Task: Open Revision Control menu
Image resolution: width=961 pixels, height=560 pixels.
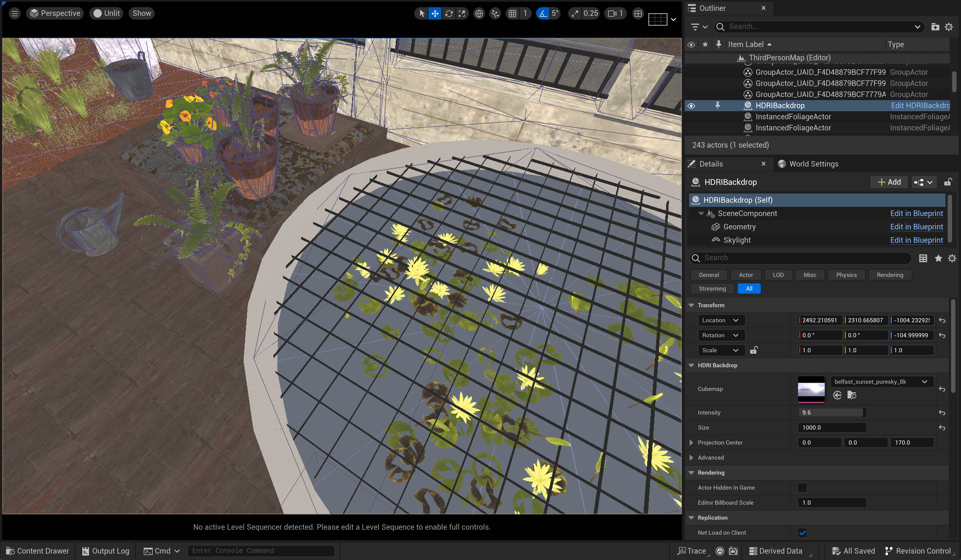Action: 918,551
